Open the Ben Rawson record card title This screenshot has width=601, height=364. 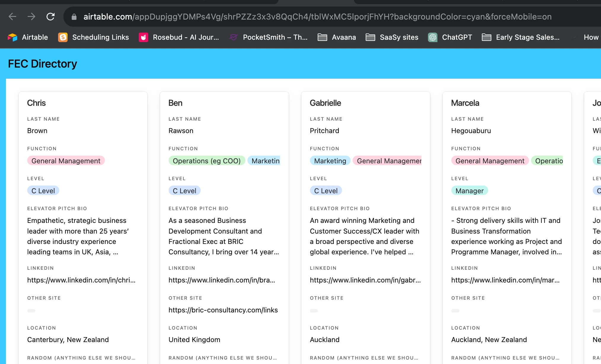pos(175,103)
